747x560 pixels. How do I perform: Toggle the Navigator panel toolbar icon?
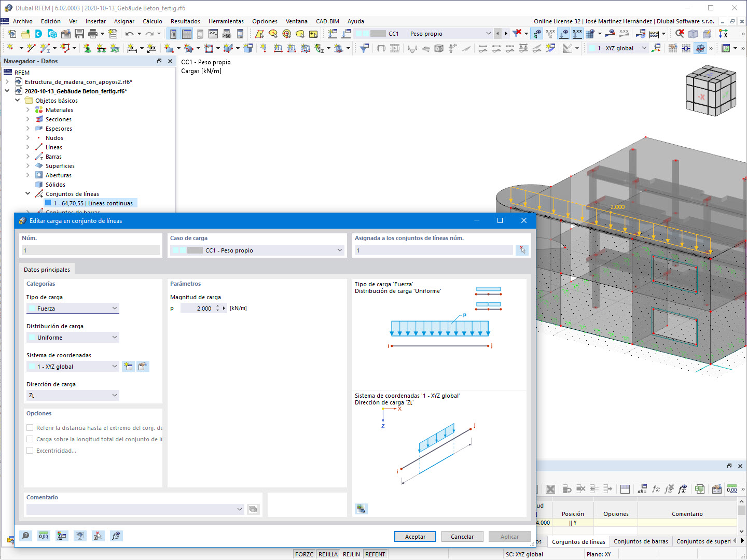173,34
